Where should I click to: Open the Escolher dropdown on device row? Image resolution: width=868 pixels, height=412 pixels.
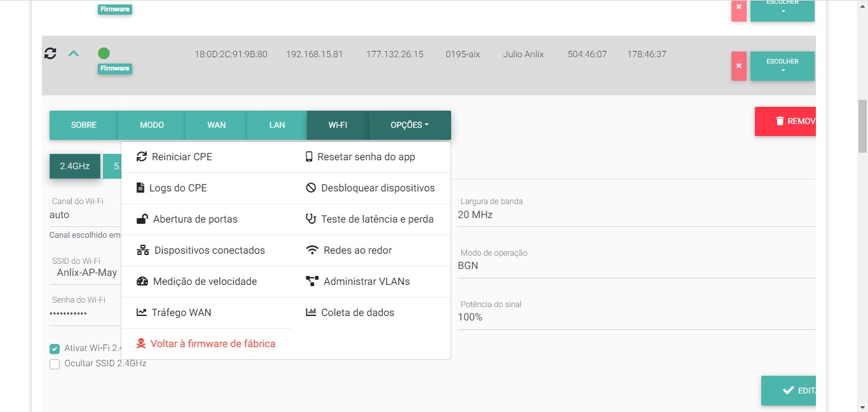782,66
